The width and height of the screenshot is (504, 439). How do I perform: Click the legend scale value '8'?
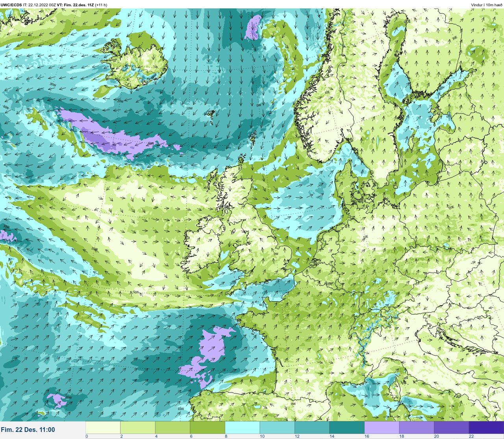pyautogui.click(x=226, y=436)
